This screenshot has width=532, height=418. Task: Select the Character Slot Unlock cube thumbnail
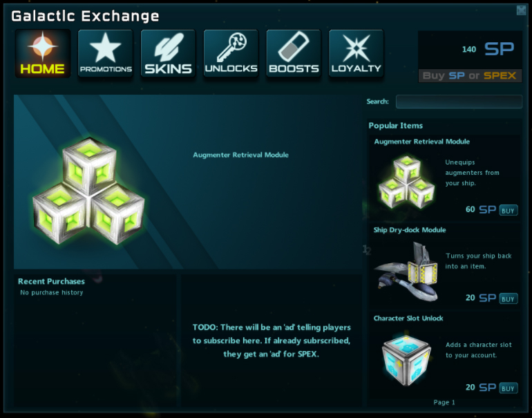coord(406,361)
